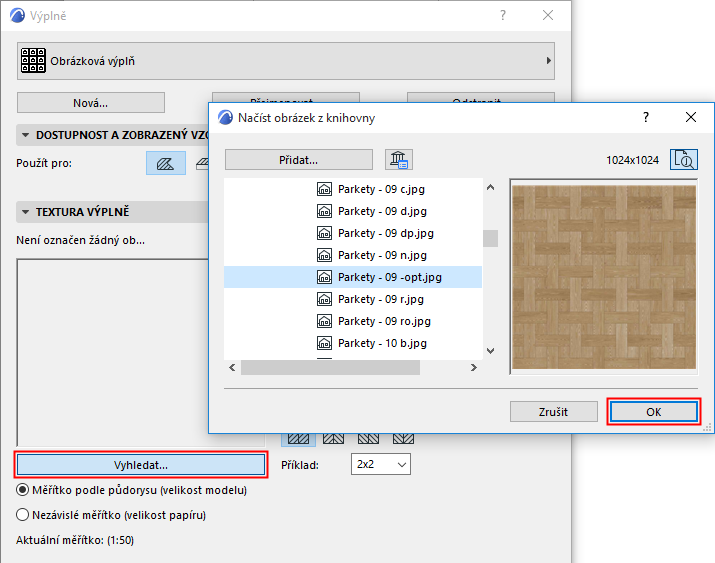Cancel with the Zrušit button
Image resolution: width=715 pixels, height=563 pixels.
tap(554, 412)
